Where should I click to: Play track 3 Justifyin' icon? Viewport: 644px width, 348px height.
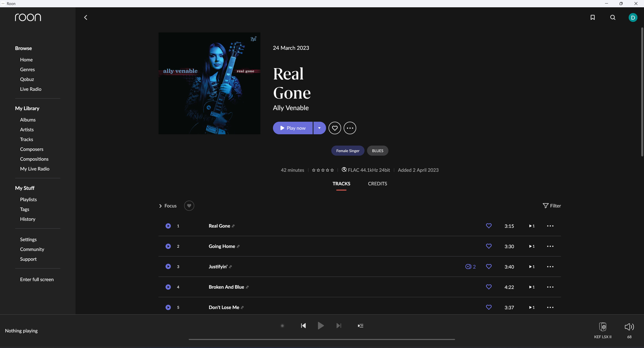[x=168, y=267]
